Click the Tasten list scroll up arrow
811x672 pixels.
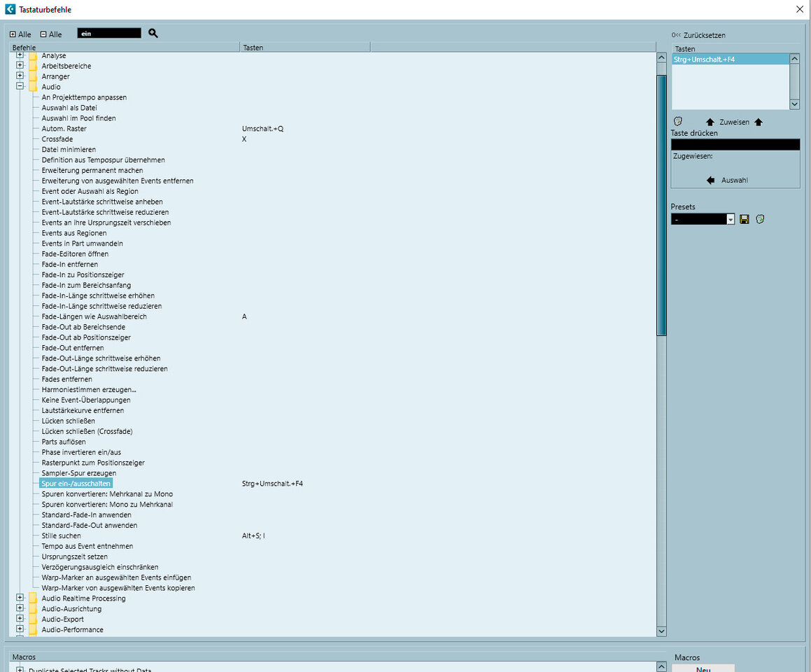pos(794,59)
